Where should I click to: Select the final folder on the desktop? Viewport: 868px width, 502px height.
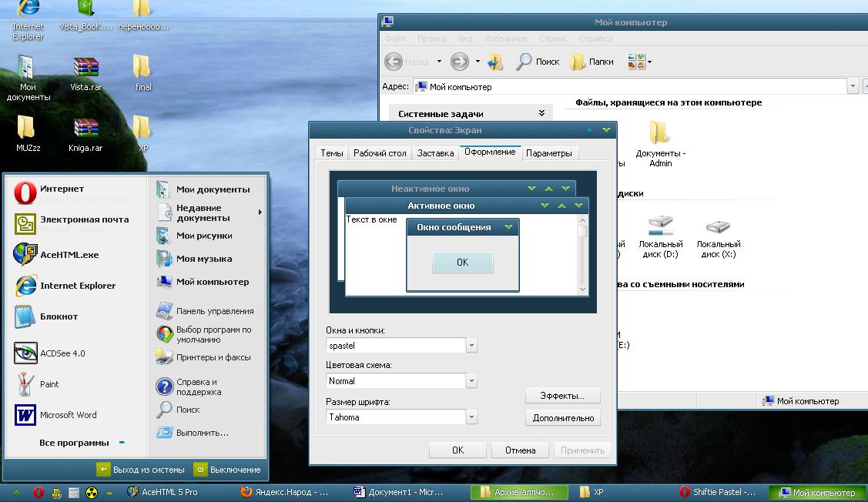142,73
